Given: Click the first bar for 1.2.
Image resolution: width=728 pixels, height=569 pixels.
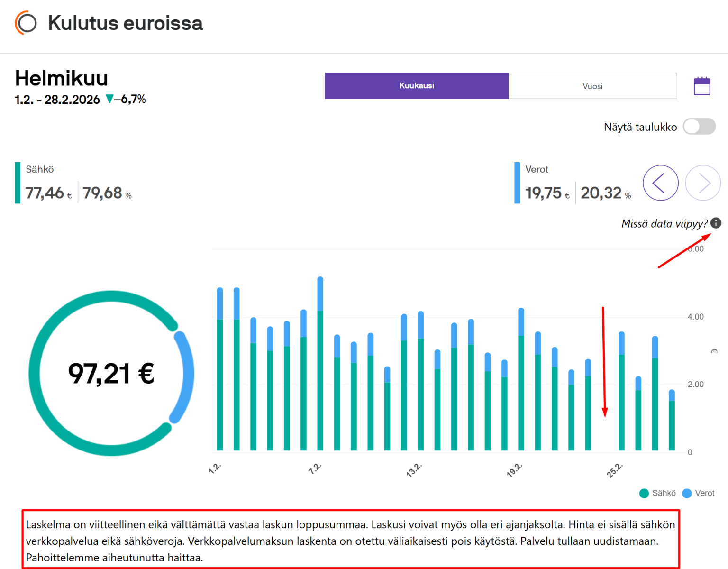Looking at the screenshot, I should click(220, 369).
